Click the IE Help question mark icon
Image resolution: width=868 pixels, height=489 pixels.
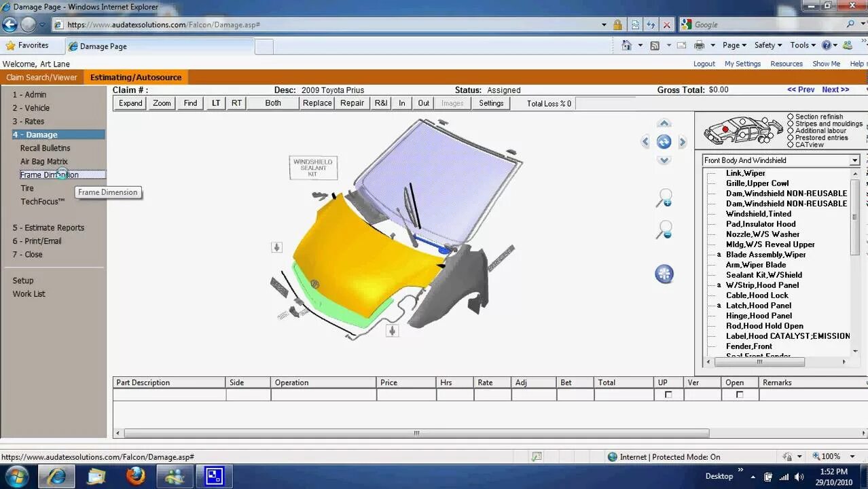click(827, 46)
